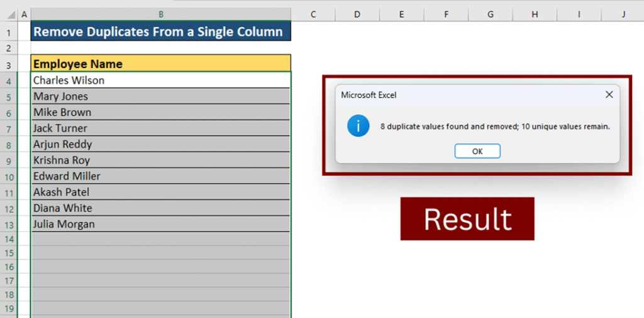Select row 3 header
644x318 pixels.
(9, 64)
